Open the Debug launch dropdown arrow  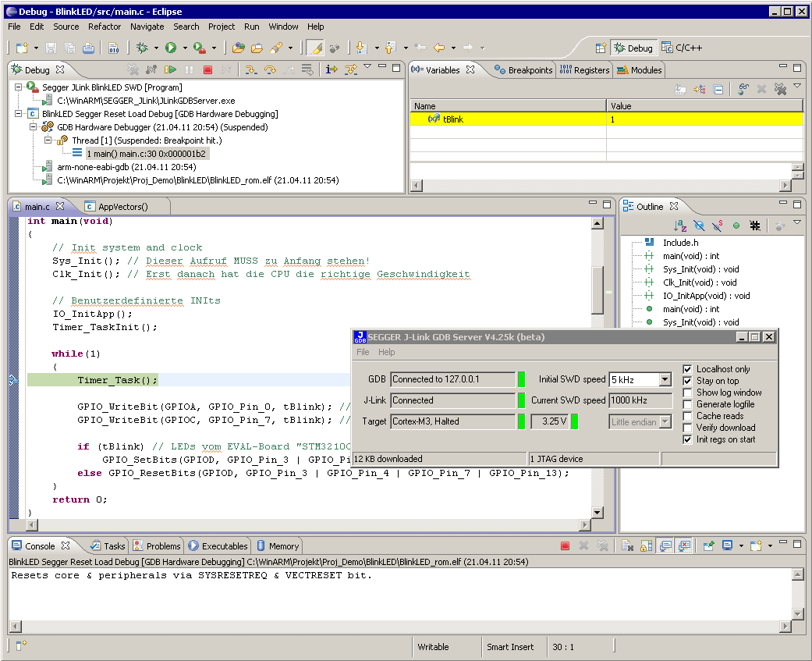[156, 48]
